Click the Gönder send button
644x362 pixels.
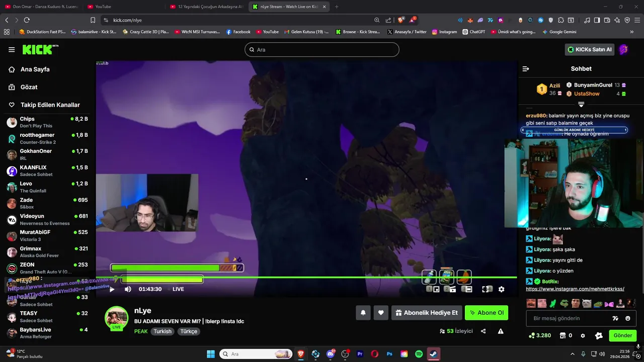point(622,335)
